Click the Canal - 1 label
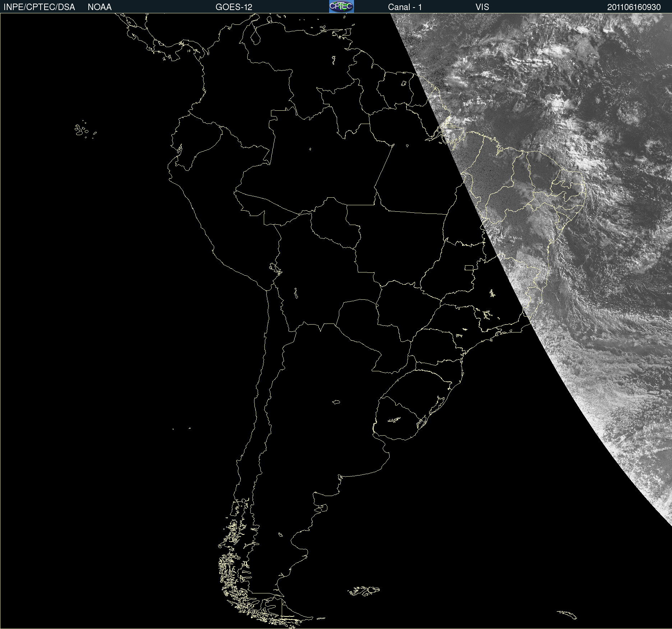This screenshot has height=629, width=672. 405,7
